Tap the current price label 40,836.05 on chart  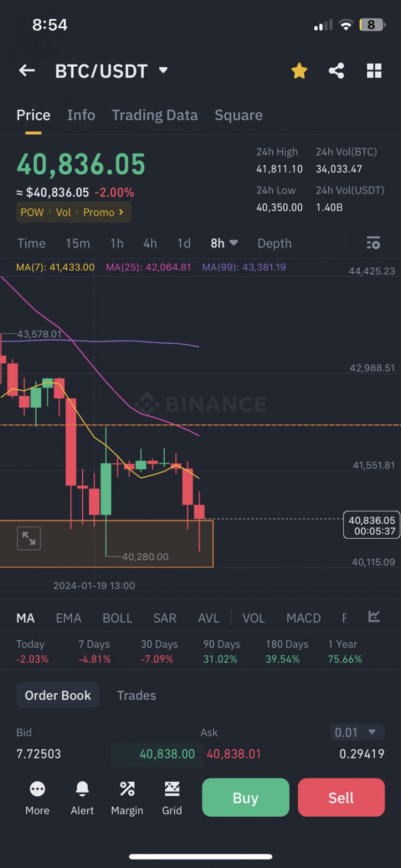coord(372,525)
